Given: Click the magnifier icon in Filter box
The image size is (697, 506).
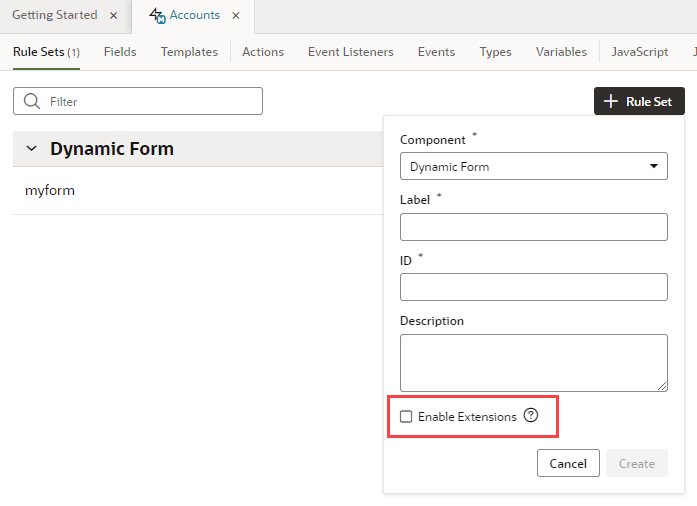Looking at the screenshot, I should (x=32, y=101).
